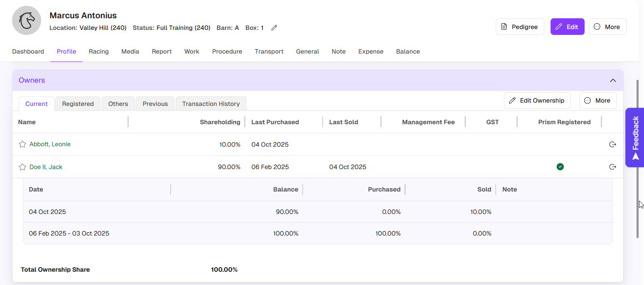
Task: Open Doe II, Jack owner link
Action: pyautogui.click(x=46, y=167)
